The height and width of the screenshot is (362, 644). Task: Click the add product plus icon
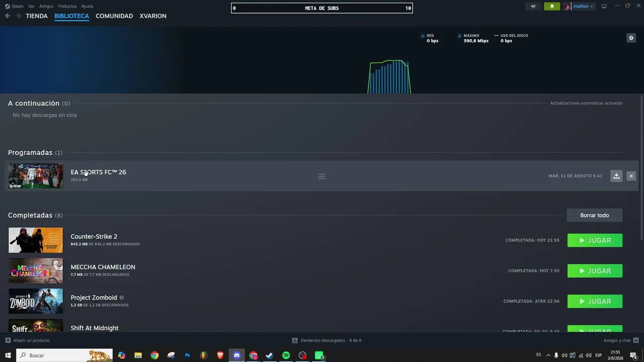8,340
